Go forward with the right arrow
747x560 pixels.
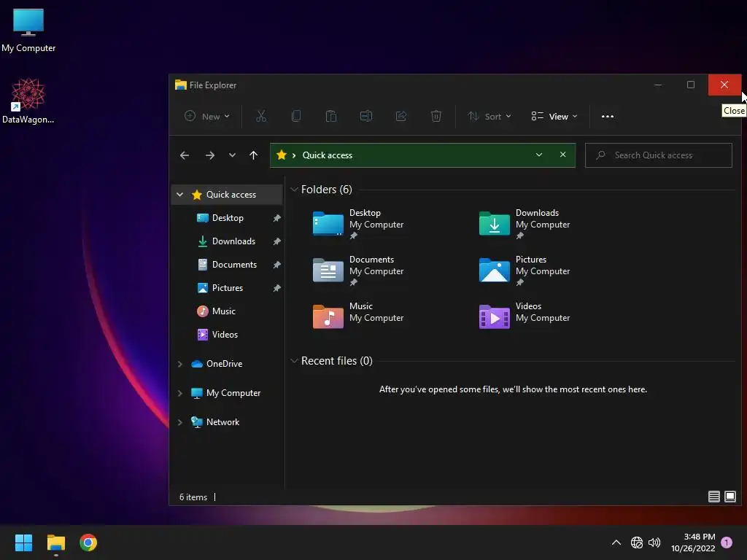pos(210,155)
